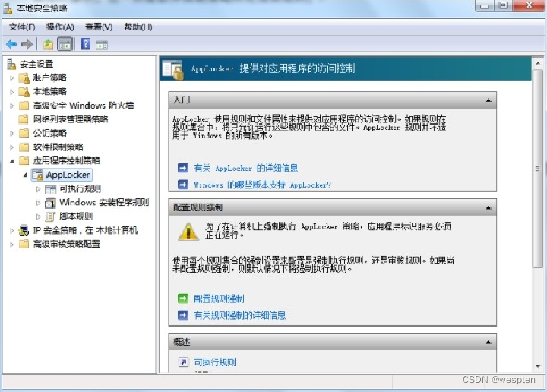Click the Back arrow toolbar icon
Screen dimensions: 547x392
11,44
